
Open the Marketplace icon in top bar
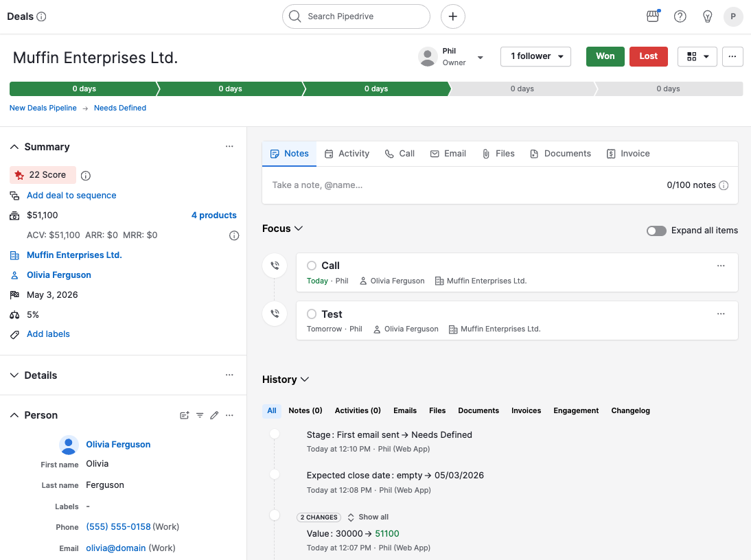click(x=652, y=16)
